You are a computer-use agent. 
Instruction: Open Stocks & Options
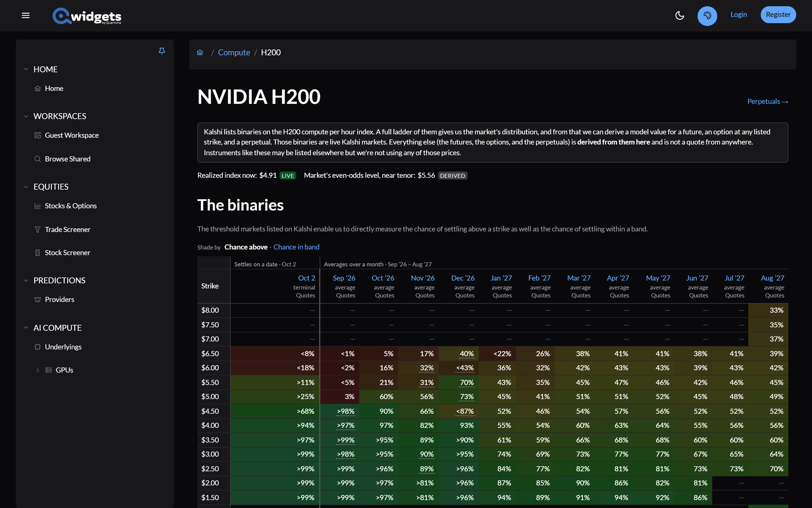click(70, 206)
